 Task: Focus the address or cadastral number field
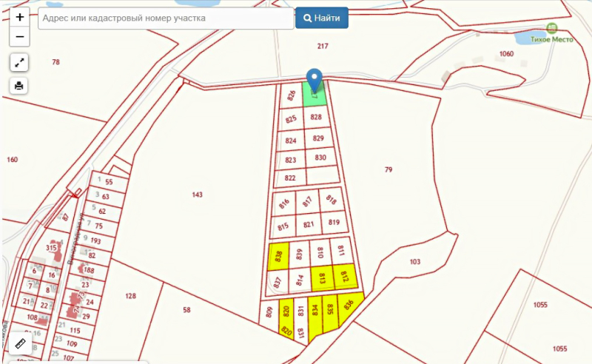(x=166, y=18)
